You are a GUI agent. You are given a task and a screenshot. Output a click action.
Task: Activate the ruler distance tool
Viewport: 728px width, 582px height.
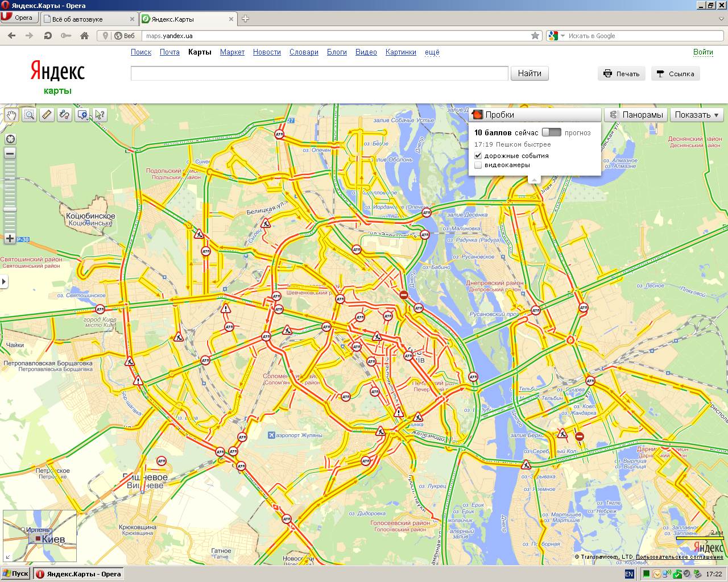point(47,115)
